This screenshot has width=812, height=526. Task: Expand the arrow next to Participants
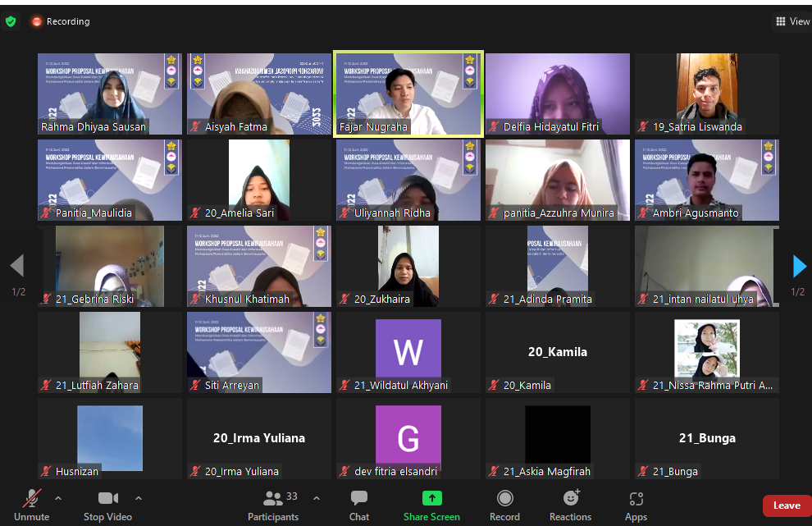(317, 498)
